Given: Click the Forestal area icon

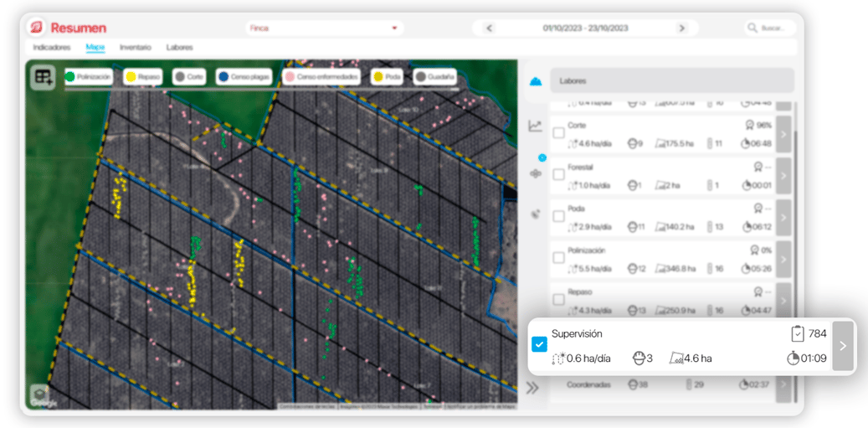Looking at the screenshot, I should click(x=661, y=185).
